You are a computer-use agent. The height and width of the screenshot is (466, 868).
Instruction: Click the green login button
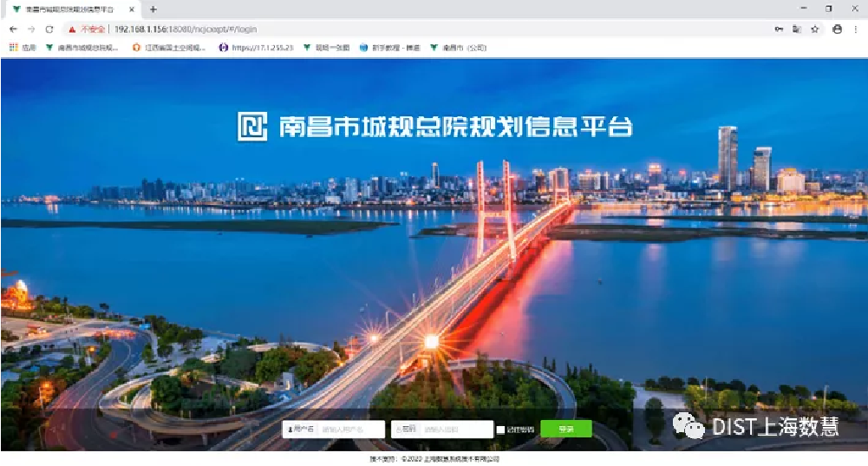click(565, 429)
